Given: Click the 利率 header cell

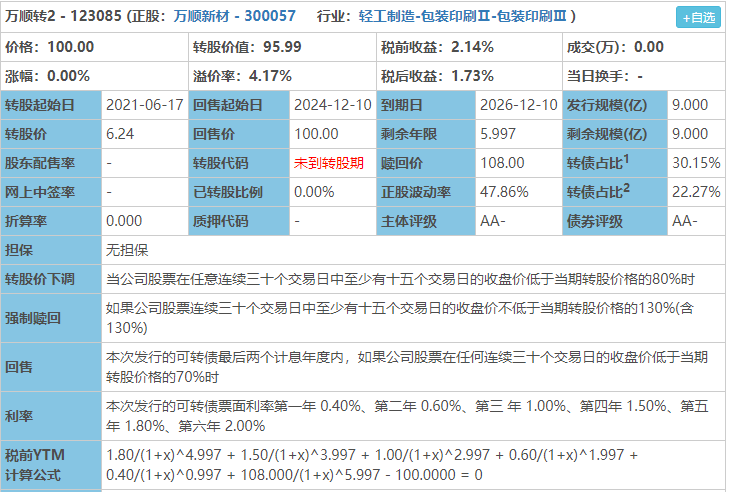Looking at the screenshot, I should [x=51, y=416].
